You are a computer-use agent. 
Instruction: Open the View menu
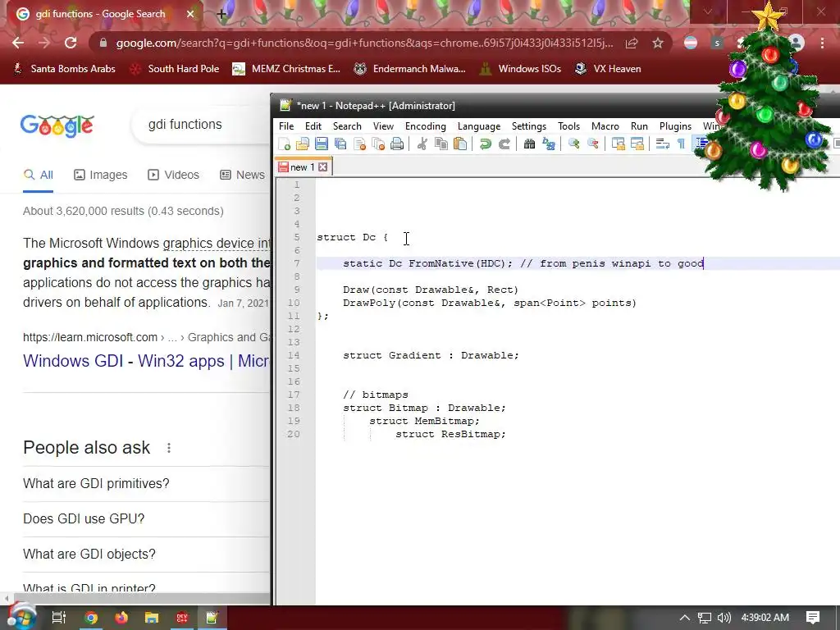383,126
